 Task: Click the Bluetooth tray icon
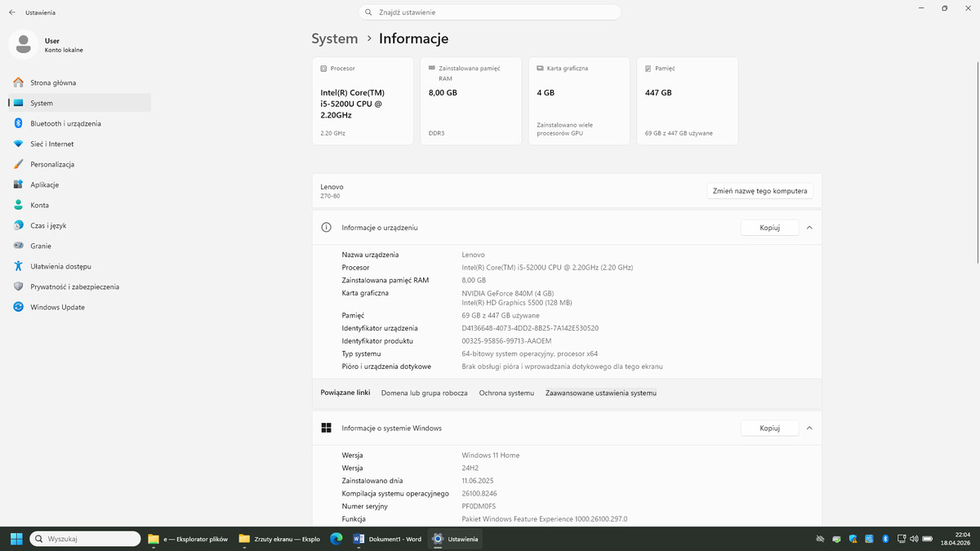[x=885, y=539]
